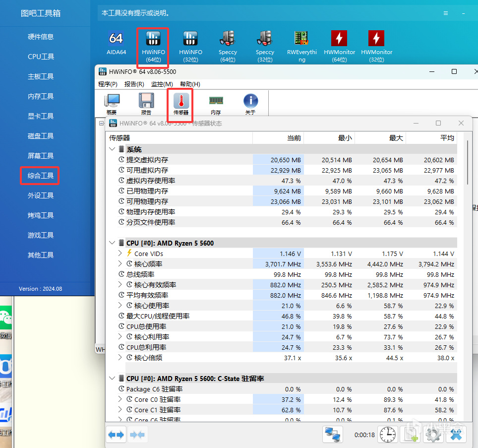Launch HWMonitor (64位)

point(339,47)
